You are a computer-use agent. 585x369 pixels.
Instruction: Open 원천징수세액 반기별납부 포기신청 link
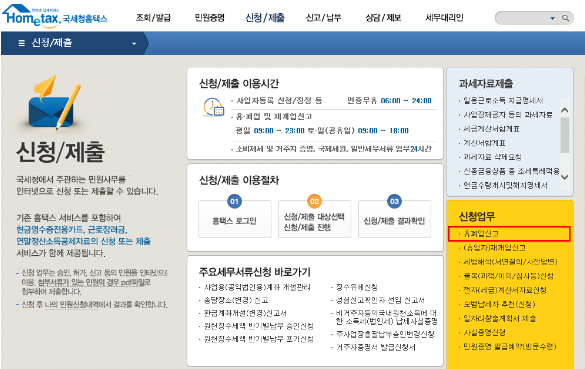click(x=259, y=340)
